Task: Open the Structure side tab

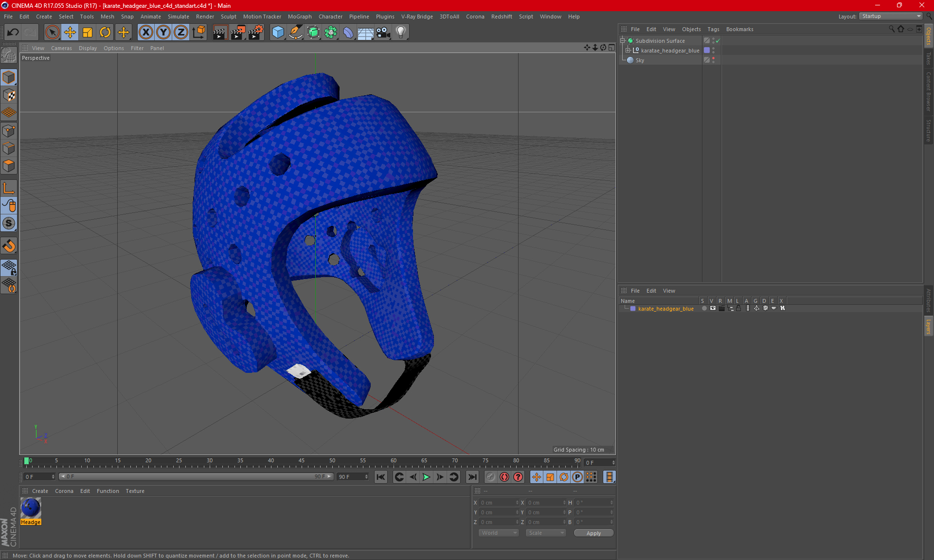Action: [929, 130]
